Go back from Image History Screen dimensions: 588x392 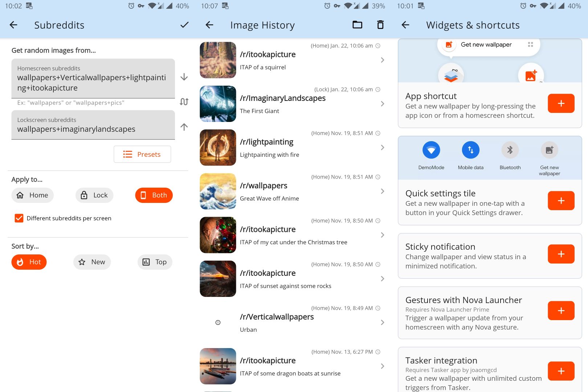(x=209, y=25)
